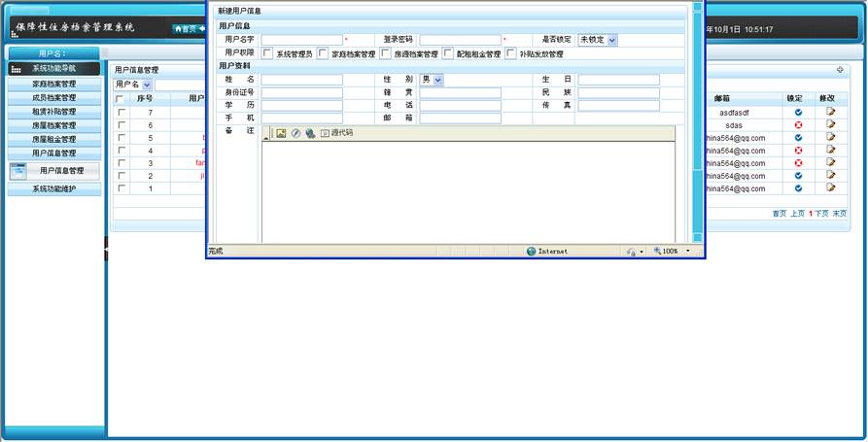Click the globe hyperlink icon in editor toolbar

pyautogui.click(x=310, y=133)
